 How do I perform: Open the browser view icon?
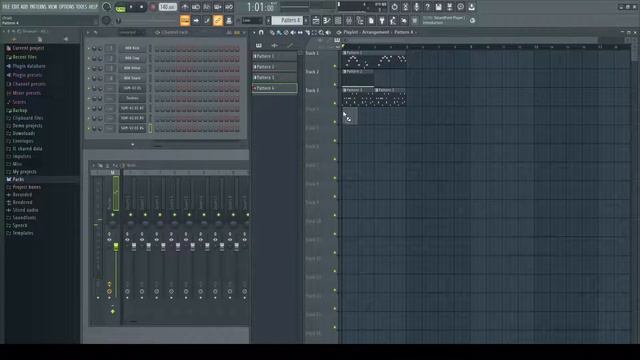pos(360,20)
